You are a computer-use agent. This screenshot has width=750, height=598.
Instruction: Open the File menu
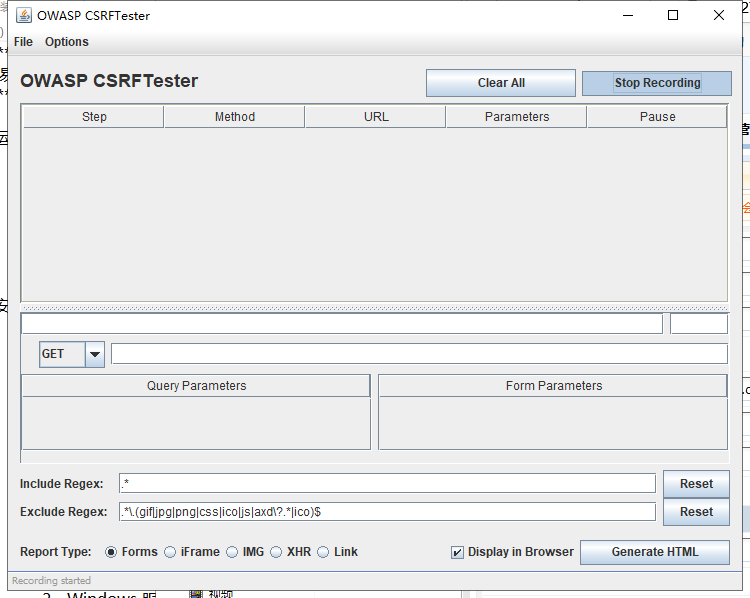pyautogui.click(x=23, y=42)
